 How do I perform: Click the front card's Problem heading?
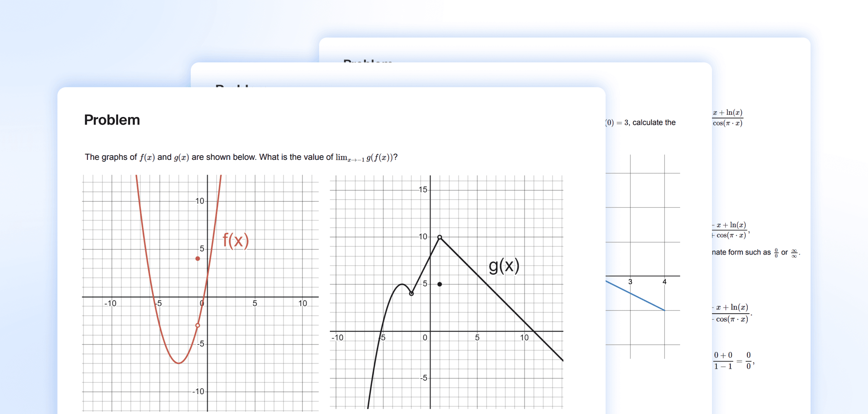[x=112, y=120]
